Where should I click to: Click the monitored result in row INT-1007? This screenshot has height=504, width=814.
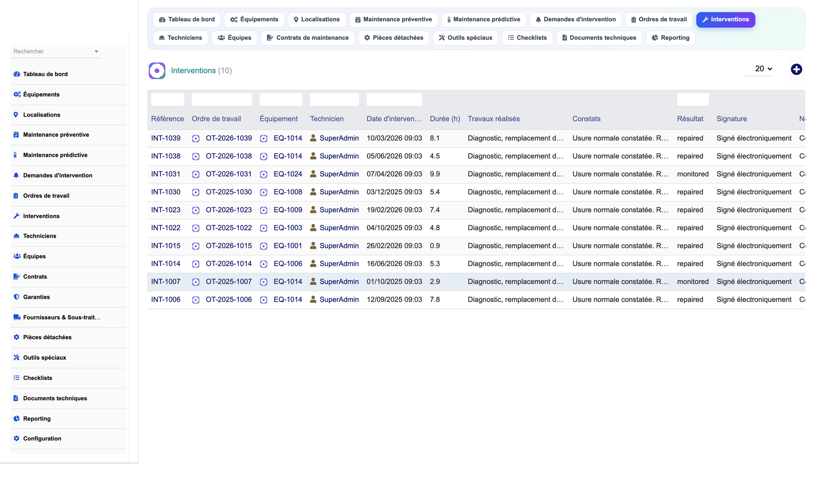[x=693, y=282]
